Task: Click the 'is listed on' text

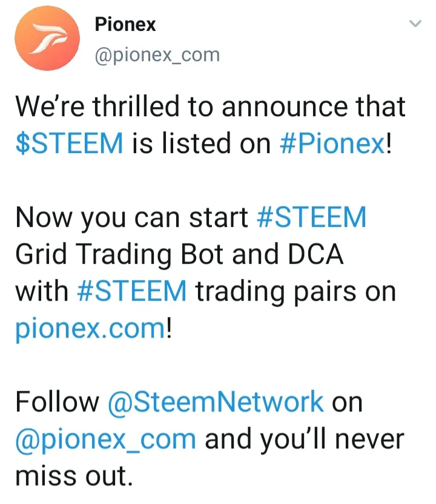Action: point(202,143)
